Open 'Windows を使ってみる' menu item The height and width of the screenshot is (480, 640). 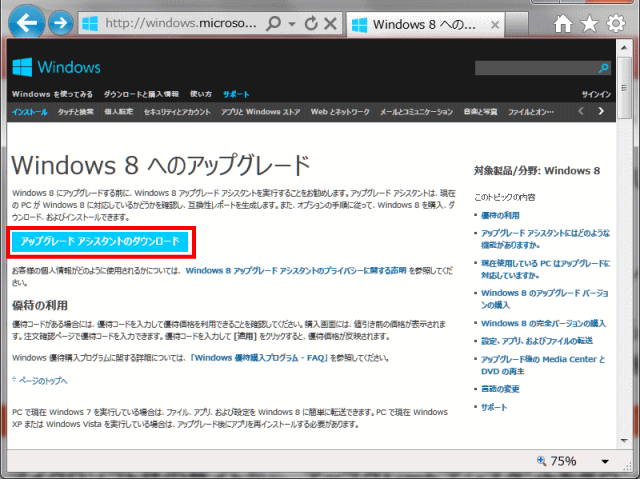[52, 94]
